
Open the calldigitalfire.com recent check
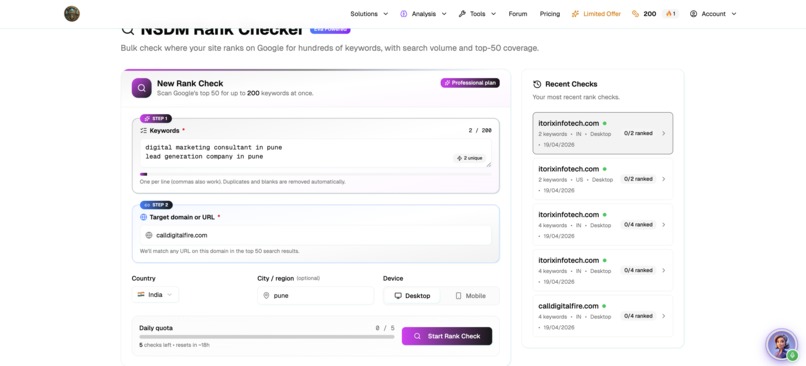point(602,316)
